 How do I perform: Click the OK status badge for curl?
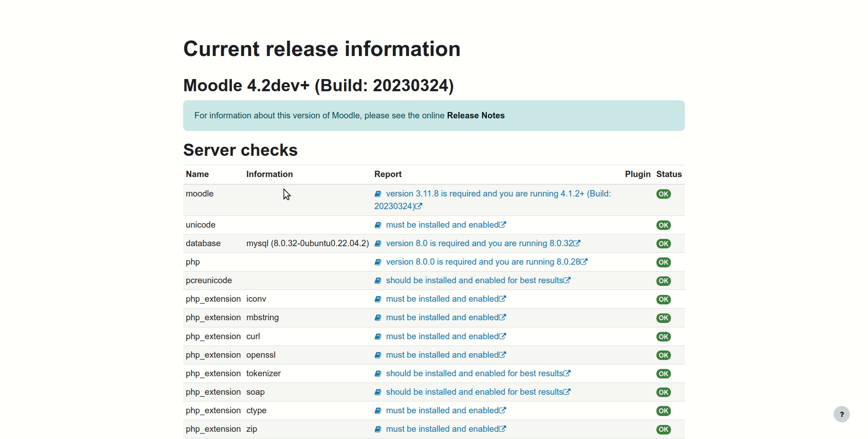[664, 337]
